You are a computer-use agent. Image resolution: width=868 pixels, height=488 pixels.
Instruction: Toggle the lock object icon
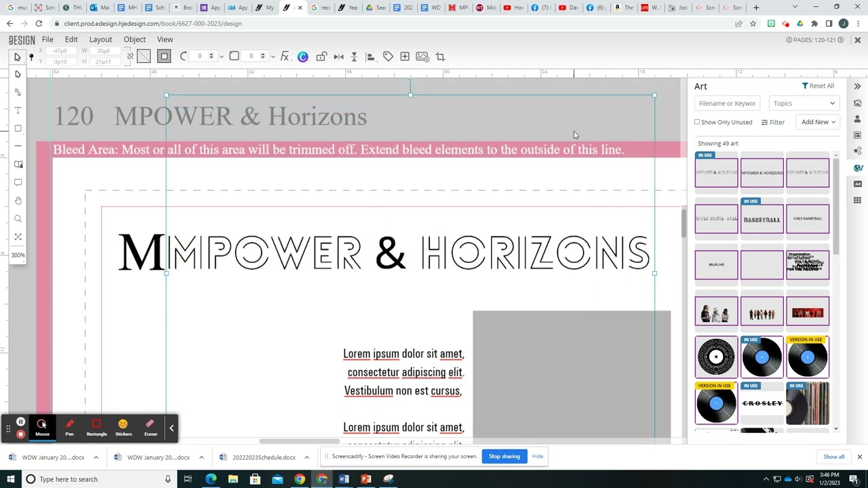coord(321,56)
